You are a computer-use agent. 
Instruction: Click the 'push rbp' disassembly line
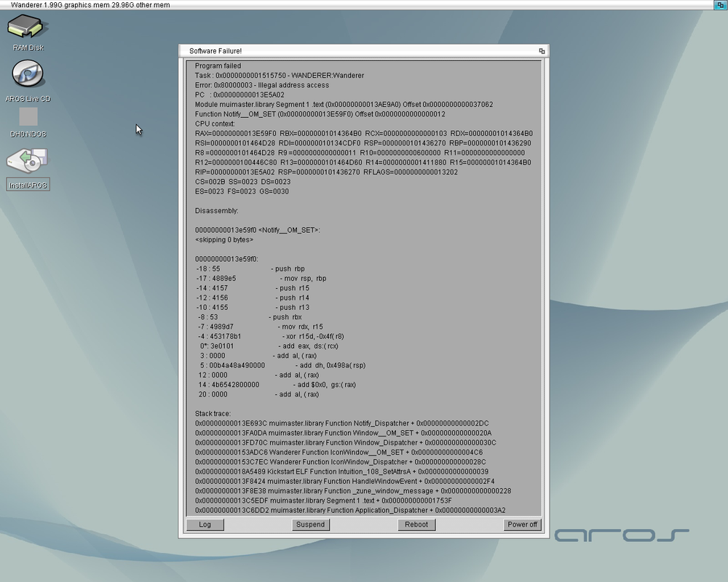click(250, 268)
